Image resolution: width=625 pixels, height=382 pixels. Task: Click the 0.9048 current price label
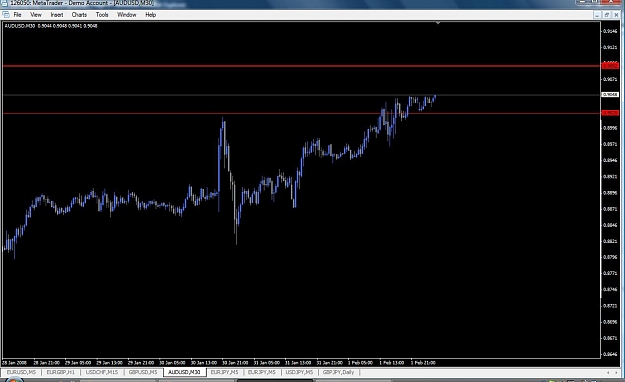coord(610,95)
